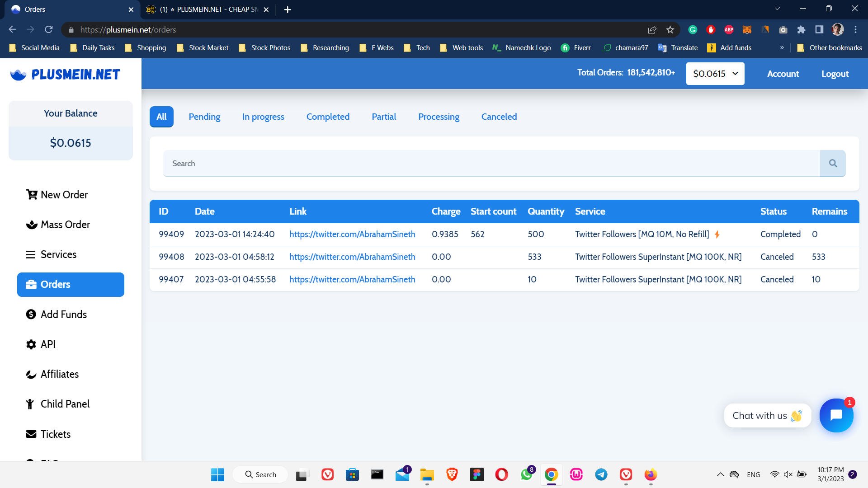Open Firefox from the taskbar
This screenshot has height=488, width=868.
click(x=651, y=474)
